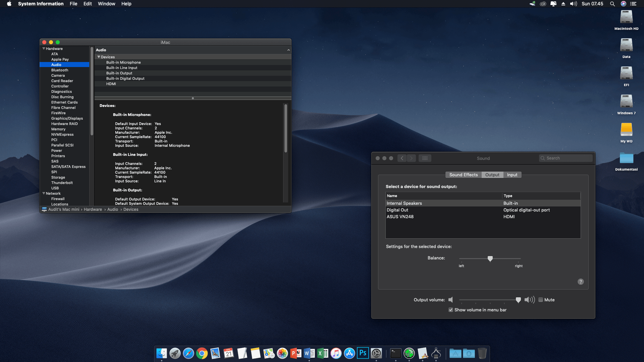Open iTunes from the dock
644x362 pixels.
click(x=336, y=353)
